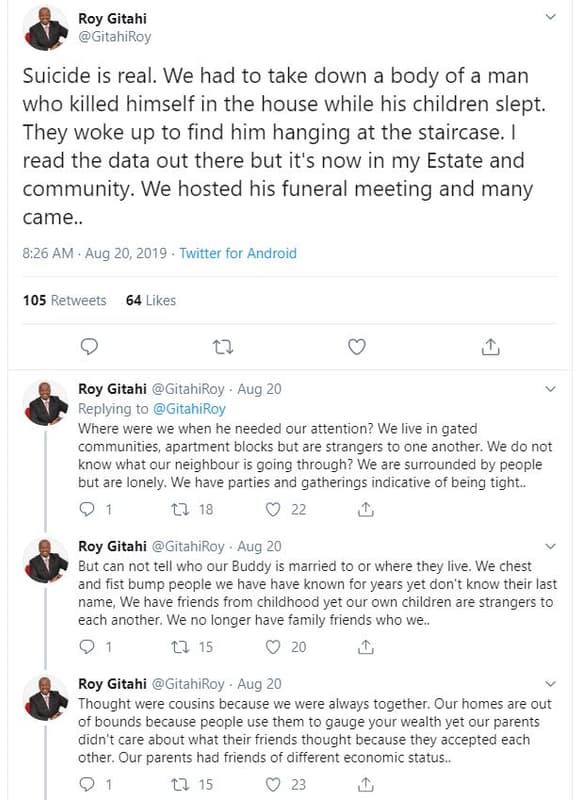581x800 pixels.
Task: Retweet the main tweet
Action: [x=223, y=346]
